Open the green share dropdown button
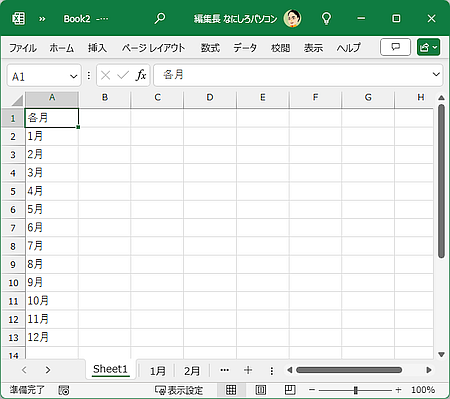Image resolution: width=450 pixels, height=399 pixels. point(428,47)
